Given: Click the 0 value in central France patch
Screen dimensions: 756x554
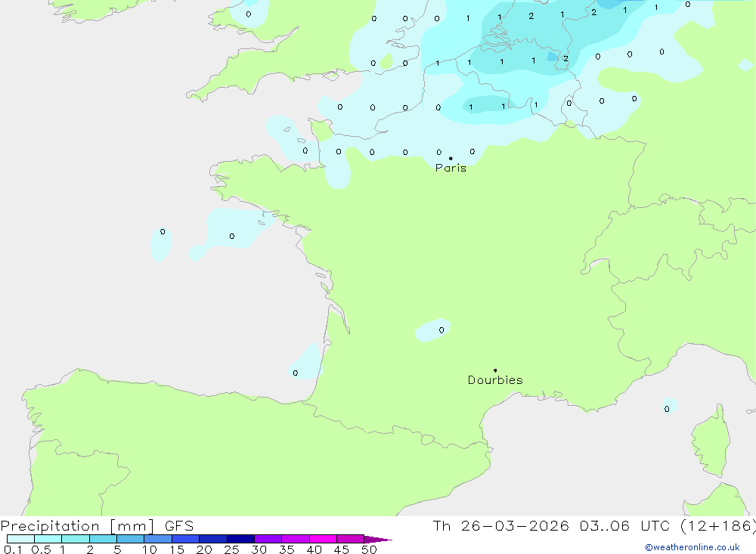Looking at the screenshot, I should pyautogui.click(x=442, y=330).
